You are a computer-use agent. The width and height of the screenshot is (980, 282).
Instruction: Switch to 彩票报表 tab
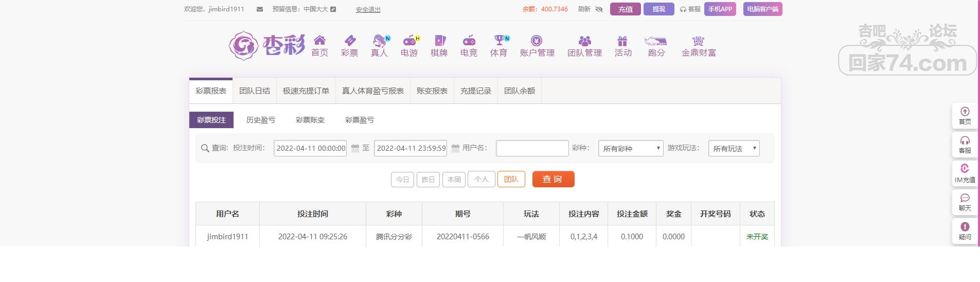tap(211, 91)
